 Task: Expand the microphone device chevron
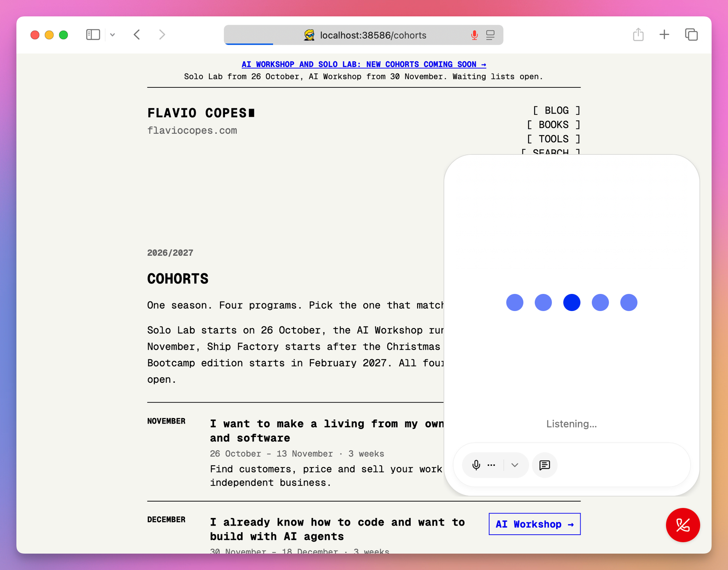[515, 465]
